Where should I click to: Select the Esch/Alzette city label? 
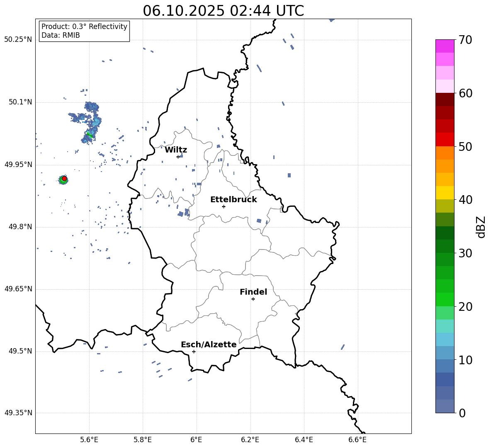coord(209,344)
